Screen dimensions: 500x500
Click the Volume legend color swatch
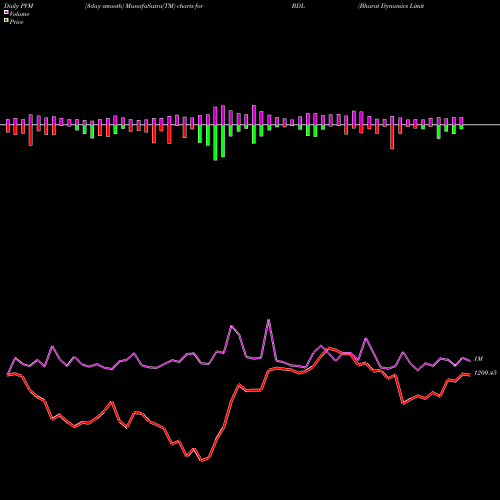(6, 13)
